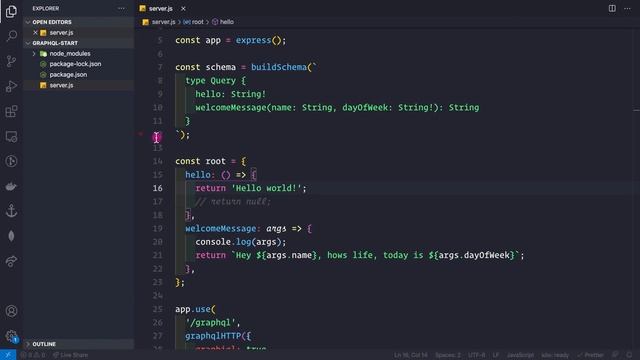Click the '/graphql' route string
This screenshot has width=640, height=360.
tap(210, 322)
